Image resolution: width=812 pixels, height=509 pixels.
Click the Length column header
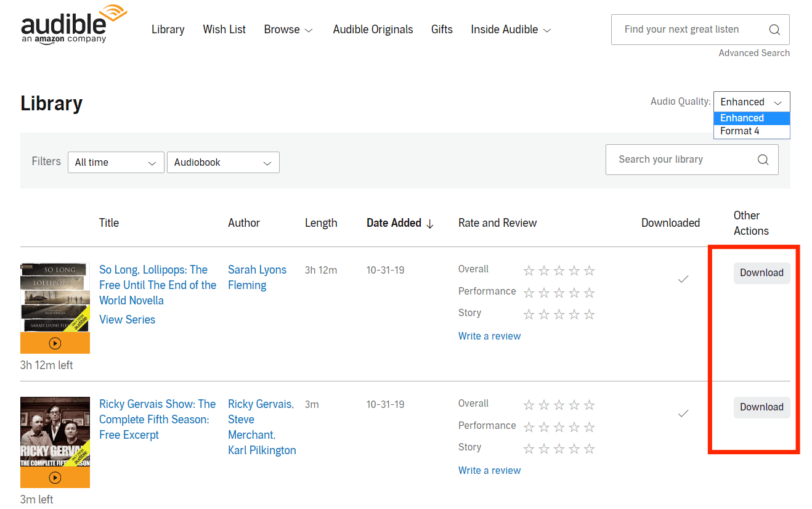point(321,223)
